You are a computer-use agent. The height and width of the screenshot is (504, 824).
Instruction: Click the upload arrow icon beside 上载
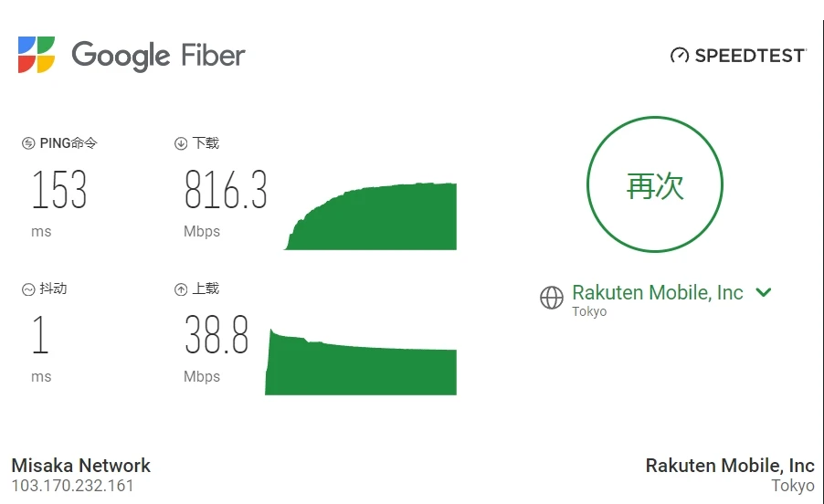(181, 289)
